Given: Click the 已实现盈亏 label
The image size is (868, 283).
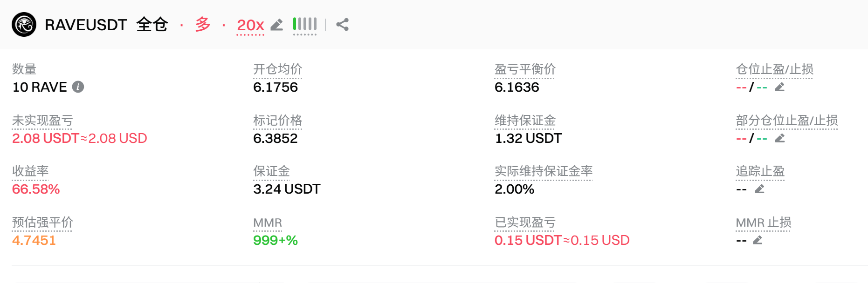Looking at the screenshot, I should click(525, 222).
